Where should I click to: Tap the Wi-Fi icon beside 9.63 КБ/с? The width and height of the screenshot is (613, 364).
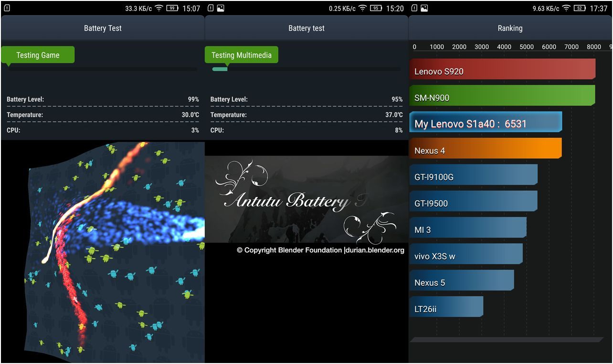tap(566, 9)
